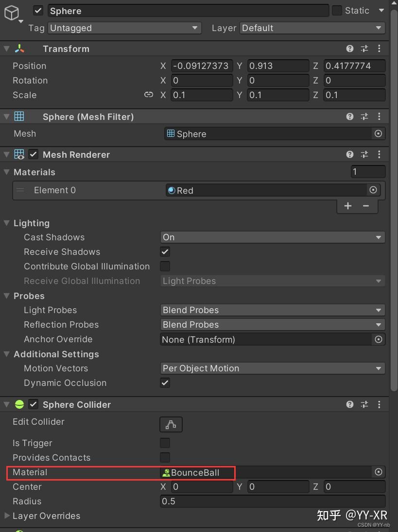The image size is (398, 532).
Task: Click the Edit Collider button icon
Action: (171, 424)
